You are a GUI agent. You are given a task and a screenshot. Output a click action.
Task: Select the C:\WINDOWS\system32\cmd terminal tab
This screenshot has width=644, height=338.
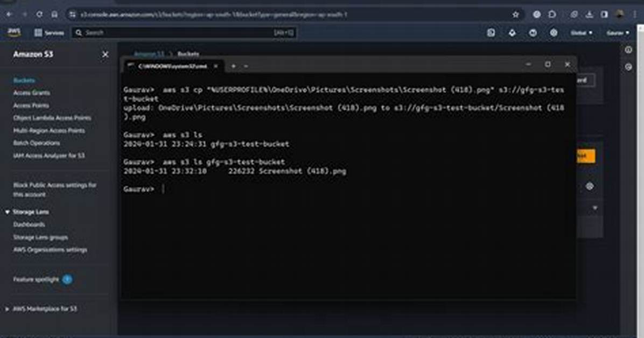[x=172, y=66]
